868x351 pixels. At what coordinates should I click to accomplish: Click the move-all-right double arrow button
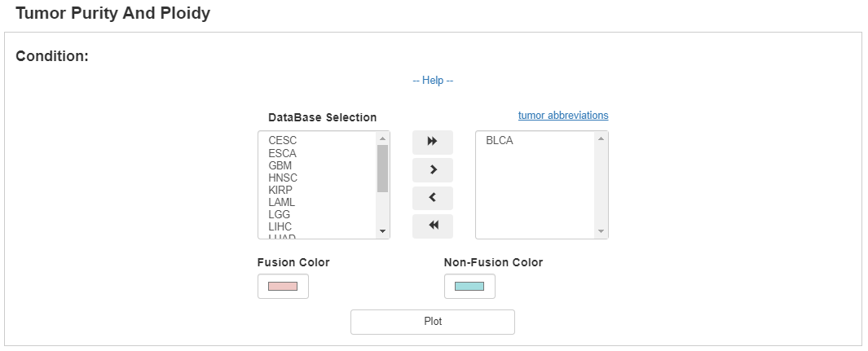tap(432, 142)
